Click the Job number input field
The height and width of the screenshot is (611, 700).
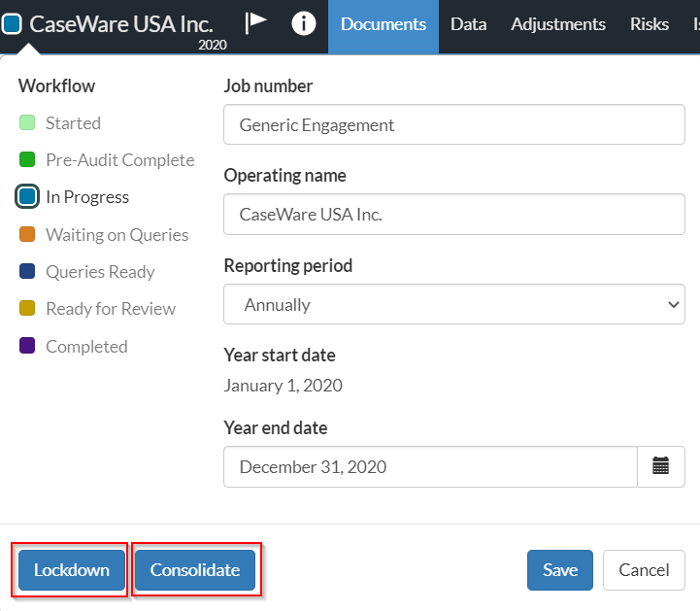[x=453, y=124]
